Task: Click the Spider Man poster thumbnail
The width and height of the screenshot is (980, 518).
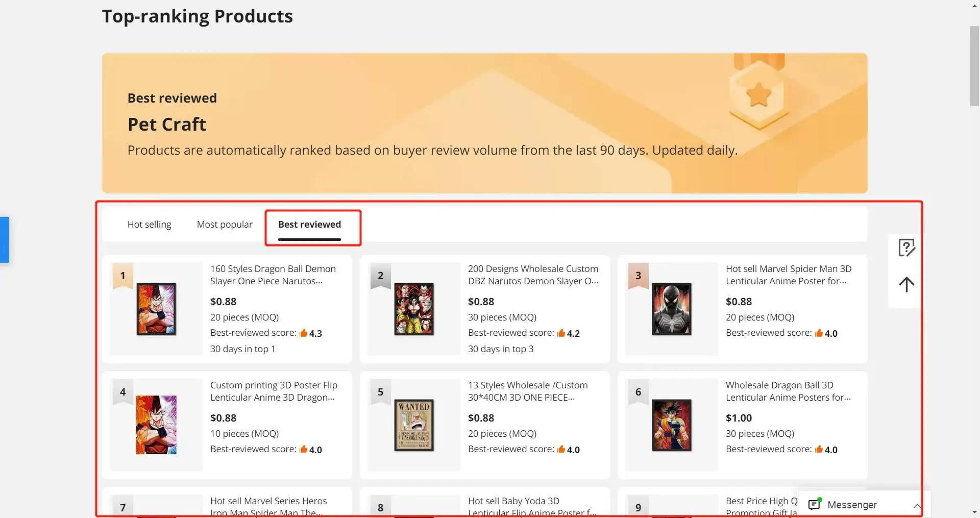Action: point(671,309)
